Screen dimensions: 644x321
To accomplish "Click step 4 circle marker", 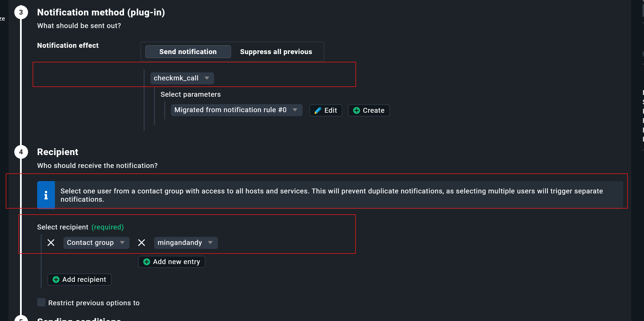I will pyautogui.click(x=21, y=152).
